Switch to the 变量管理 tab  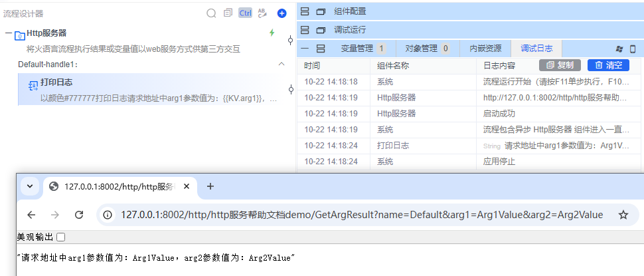click(363, 49)
